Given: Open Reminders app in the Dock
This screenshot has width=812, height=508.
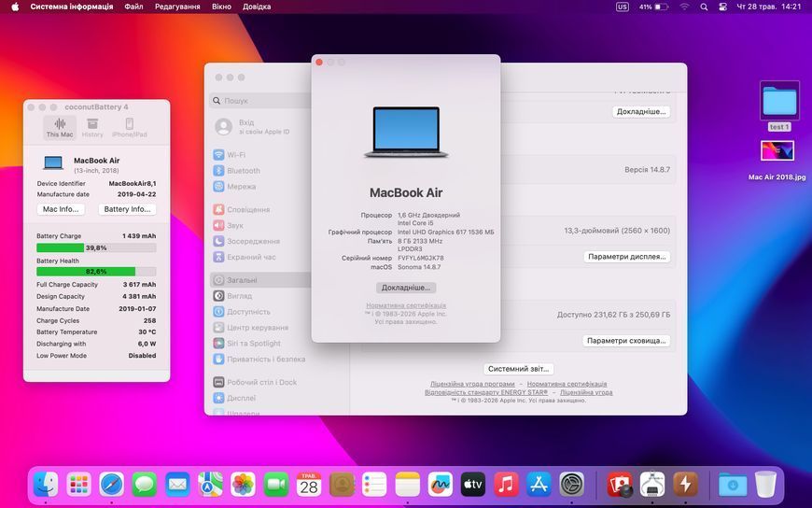Looking at the screenshot, I should click(374, 485).
